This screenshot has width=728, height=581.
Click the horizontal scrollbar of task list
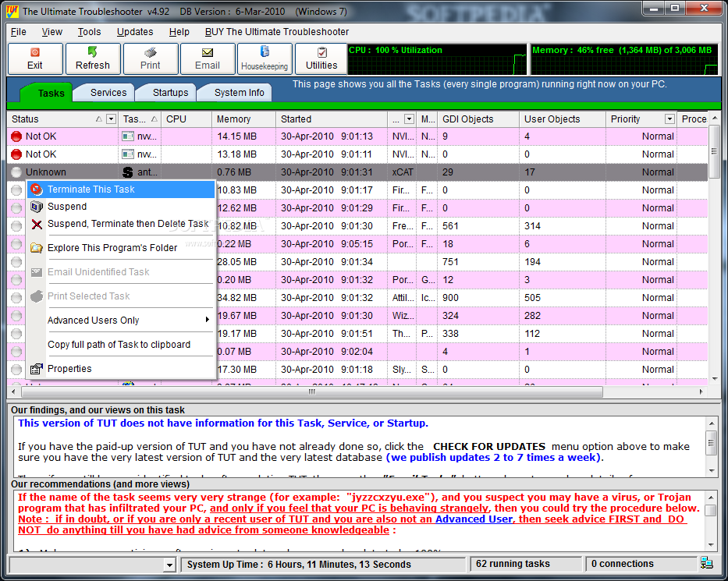(x=312, y=391)
